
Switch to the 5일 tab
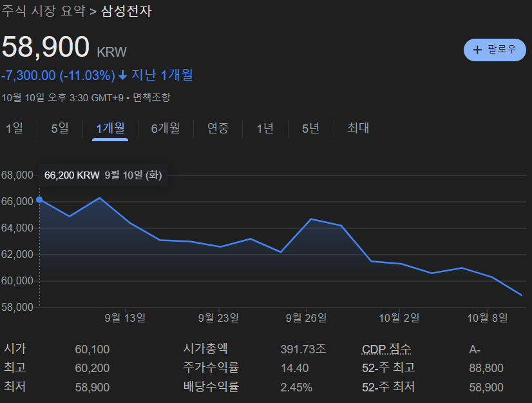tap(60, 128)
